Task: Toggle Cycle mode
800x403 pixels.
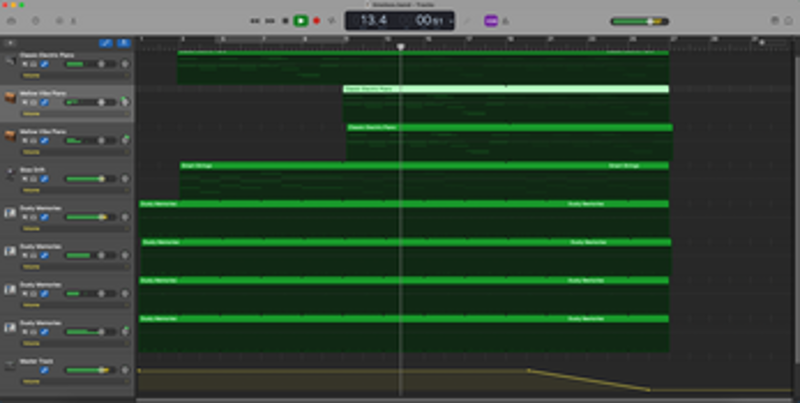Action: tap(332, 21)
